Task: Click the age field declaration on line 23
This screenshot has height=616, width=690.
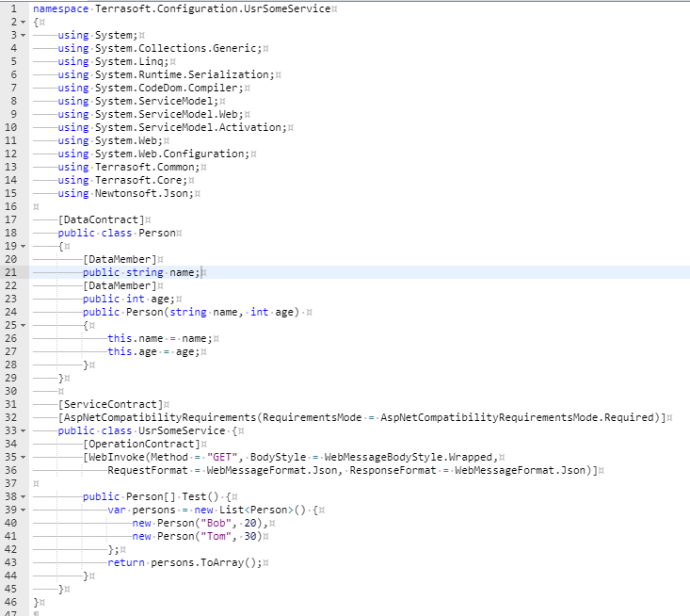Action: coord(129,299)
